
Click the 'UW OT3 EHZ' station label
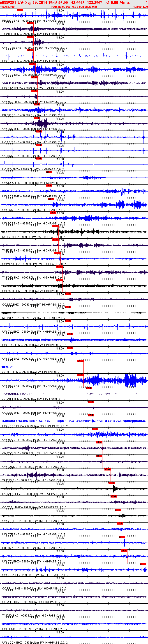11,562
